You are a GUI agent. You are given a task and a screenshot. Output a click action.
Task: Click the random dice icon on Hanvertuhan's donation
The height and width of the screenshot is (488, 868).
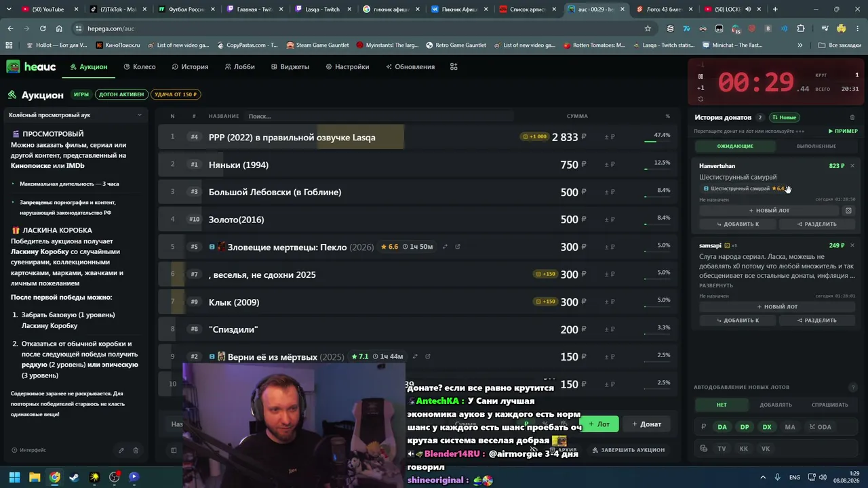click(848, 211)
